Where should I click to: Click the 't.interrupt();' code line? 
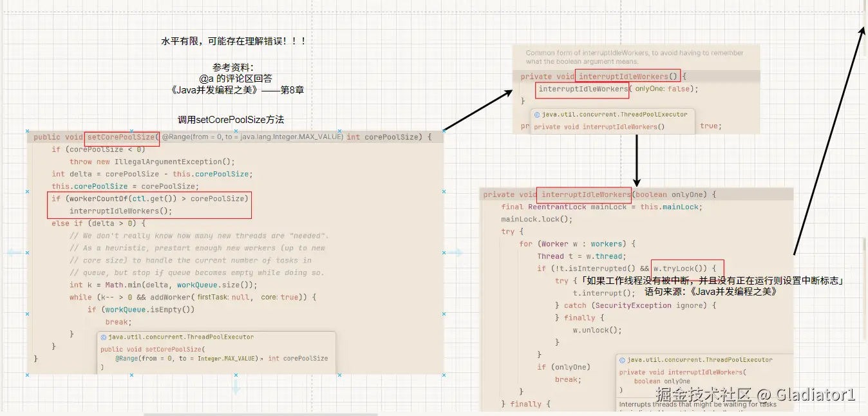click(604, 293)
